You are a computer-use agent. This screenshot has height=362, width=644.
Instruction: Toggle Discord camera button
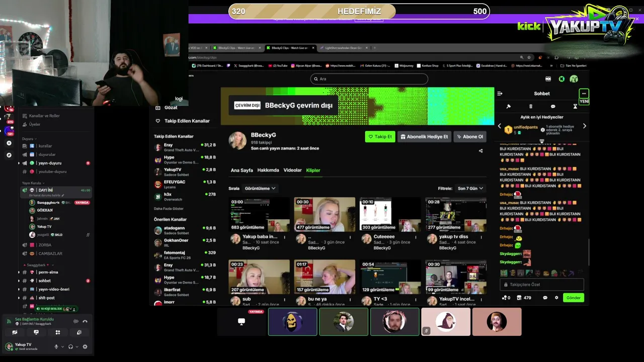(15, 332)
